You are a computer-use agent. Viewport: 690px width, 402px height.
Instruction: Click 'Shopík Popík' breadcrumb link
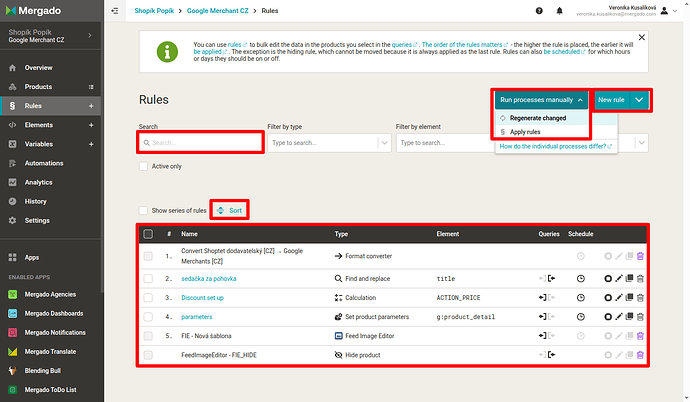point(154,11)
